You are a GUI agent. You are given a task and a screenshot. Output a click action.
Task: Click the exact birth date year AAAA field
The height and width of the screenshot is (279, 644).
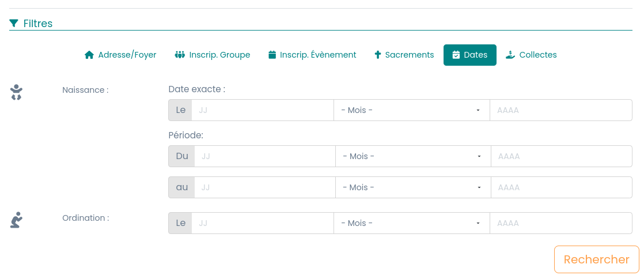pos(560,110)
